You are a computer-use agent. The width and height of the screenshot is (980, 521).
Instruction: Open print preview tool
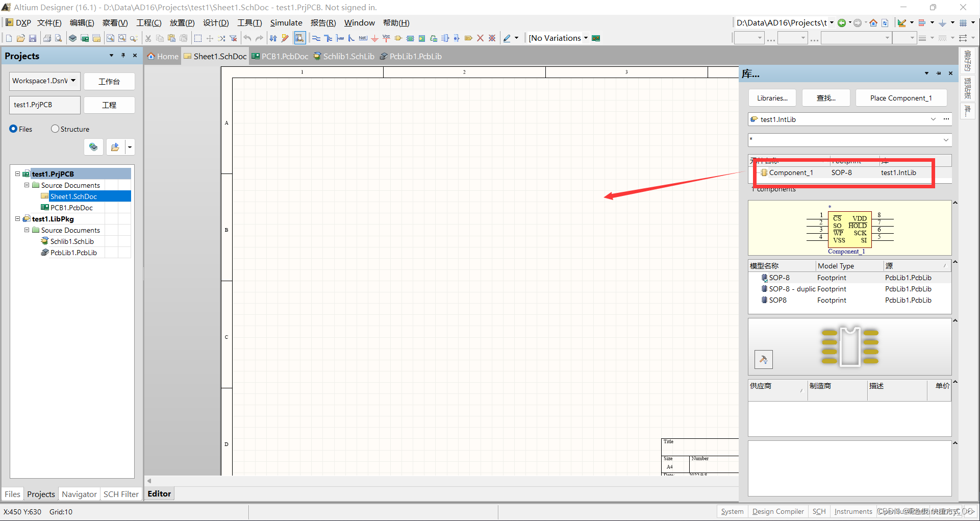(58, 38)
